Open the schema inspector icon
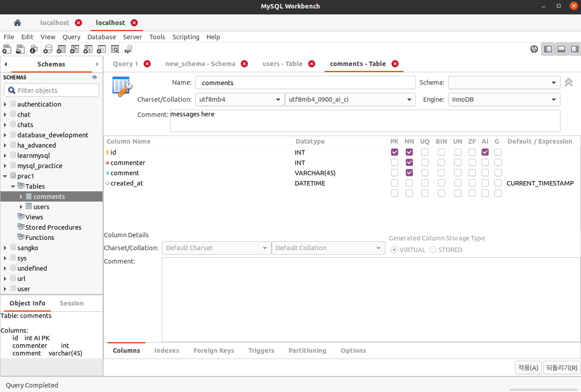 click(x=33, y=49)
